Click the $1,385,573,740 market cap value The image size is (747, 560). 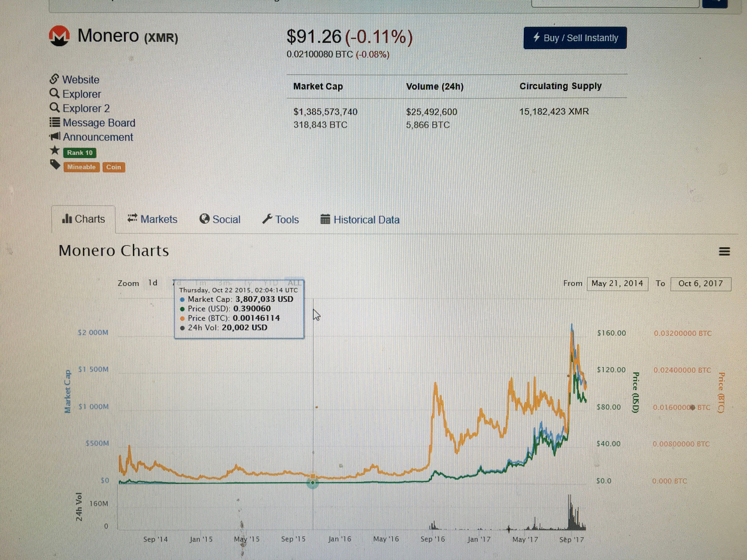point(326,112)
